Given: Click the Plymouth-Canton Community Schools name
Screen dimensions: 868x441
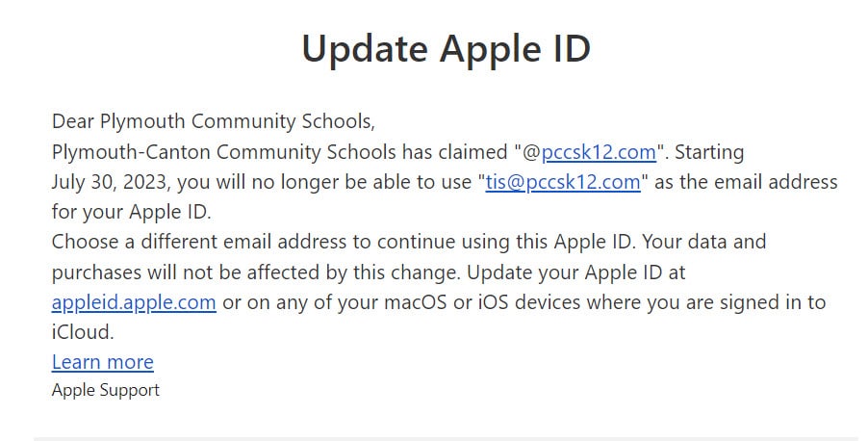Looking at the screenshot, I should (x=223, y=152).
